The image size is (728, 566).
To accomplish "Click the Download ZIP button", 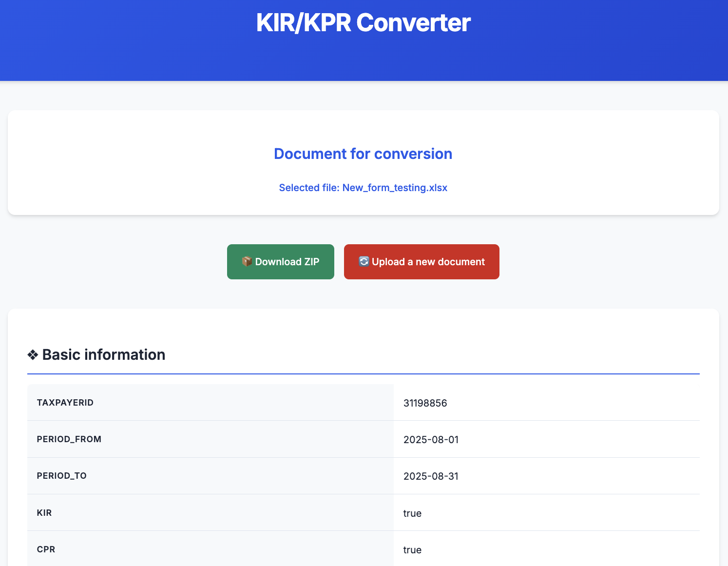I will pyautogui.click(x=280, y=261).
